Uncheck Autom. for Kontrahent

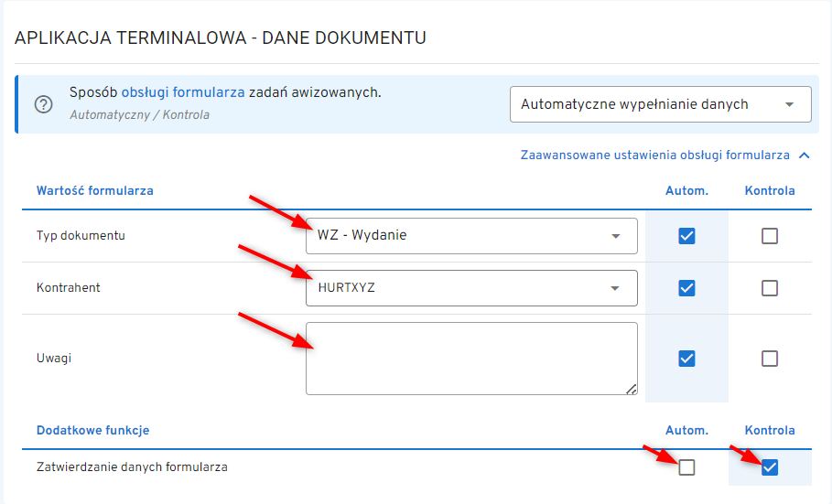coord(686,288)
